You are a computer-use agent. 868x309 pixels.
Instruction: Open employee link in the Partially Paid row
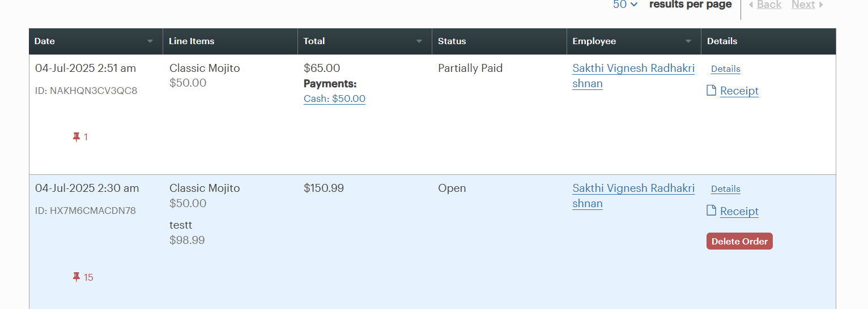click(633, 76)
